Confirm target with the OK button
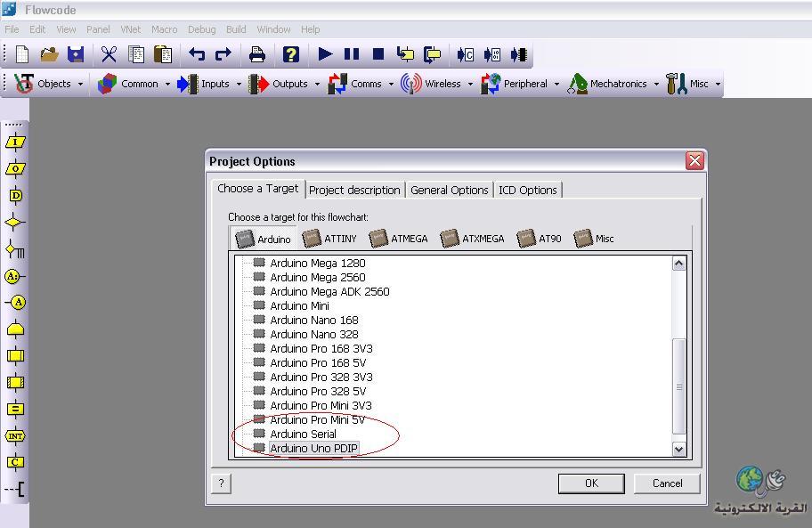This screenshot has width=812, height=528. (x=591, y=483)
